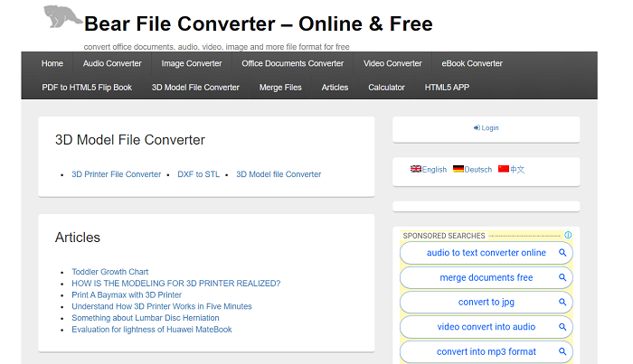The width and height of the screenshot is (633, 364).
Task: Go to Image Converter menu
Action: 192,63
